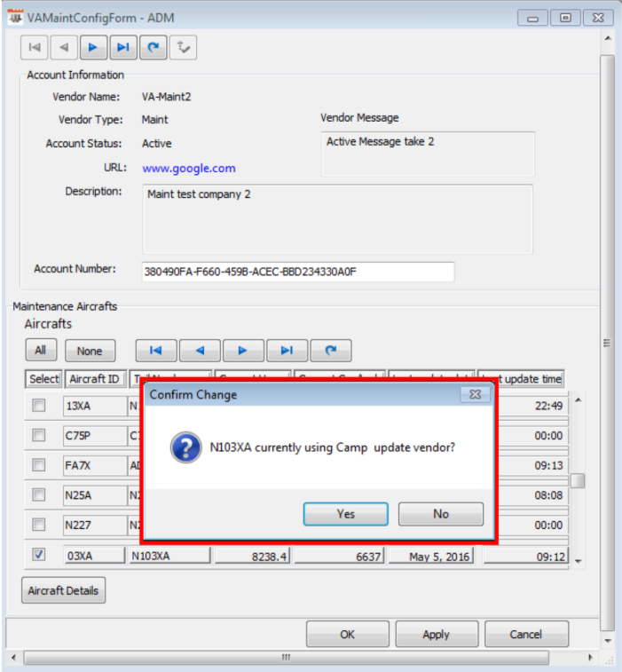This screenshot has width=622, height=672.
Task: Tick the checkbox for aircraft C75P
Action: point(39,436)
